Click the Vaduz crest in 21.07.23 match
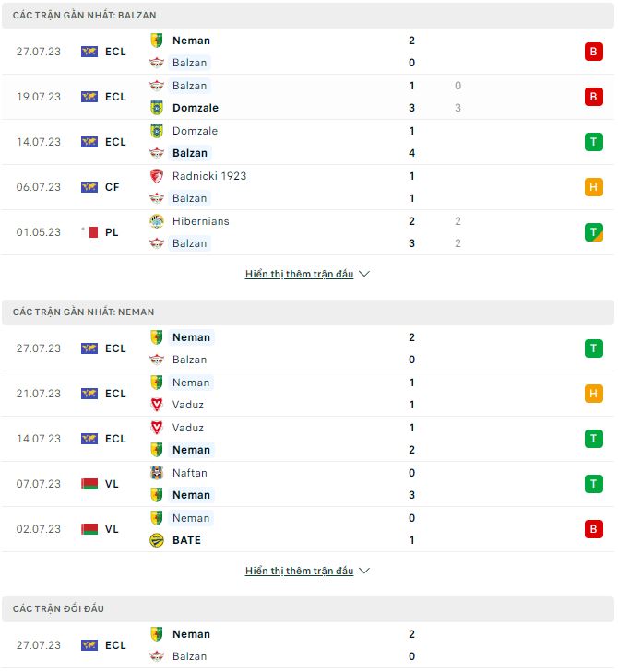The width and height of the screenshot is (618, 672). pyautogui.click(x=157, y=405)
